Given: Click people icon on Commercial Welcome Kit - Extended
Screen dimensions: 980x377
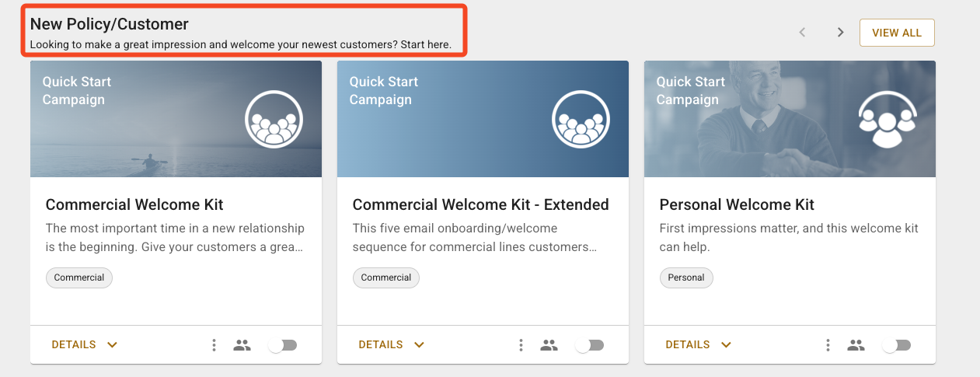Looking at the screenshot, I should 549,345.
